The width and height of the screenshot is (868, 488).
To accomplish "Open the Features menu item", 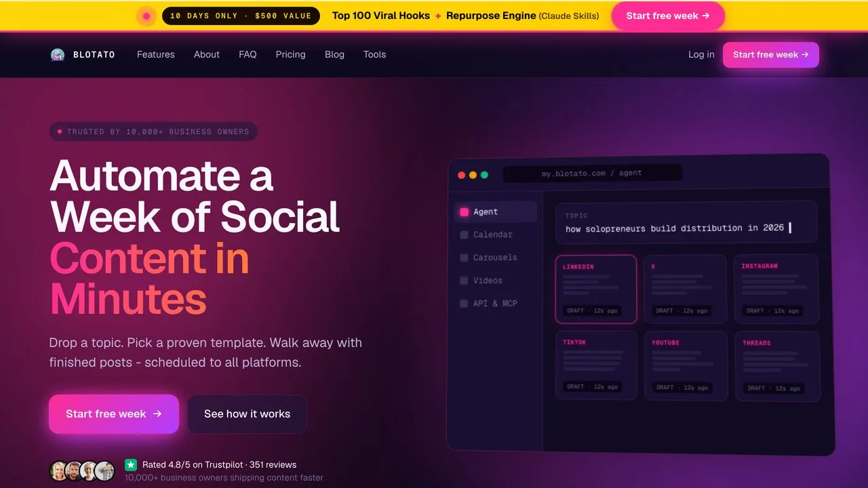I will point(156,54).
